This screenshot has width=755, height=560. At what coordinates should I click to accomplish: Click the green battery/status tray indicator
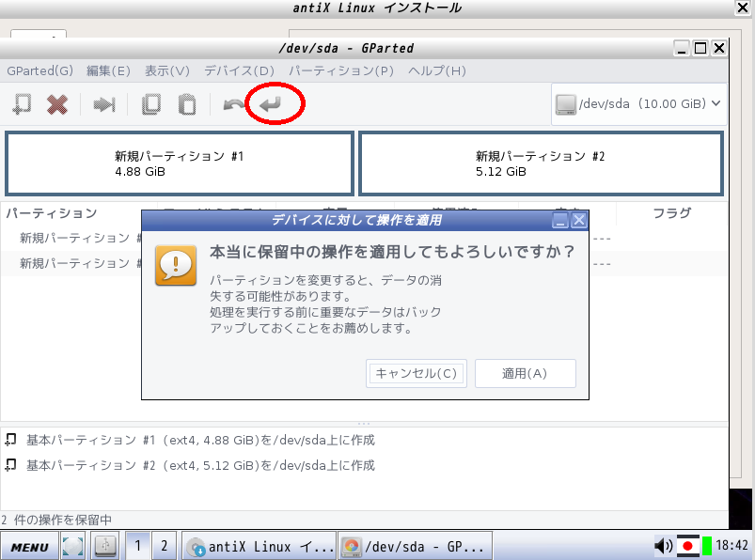pos(707,546)
